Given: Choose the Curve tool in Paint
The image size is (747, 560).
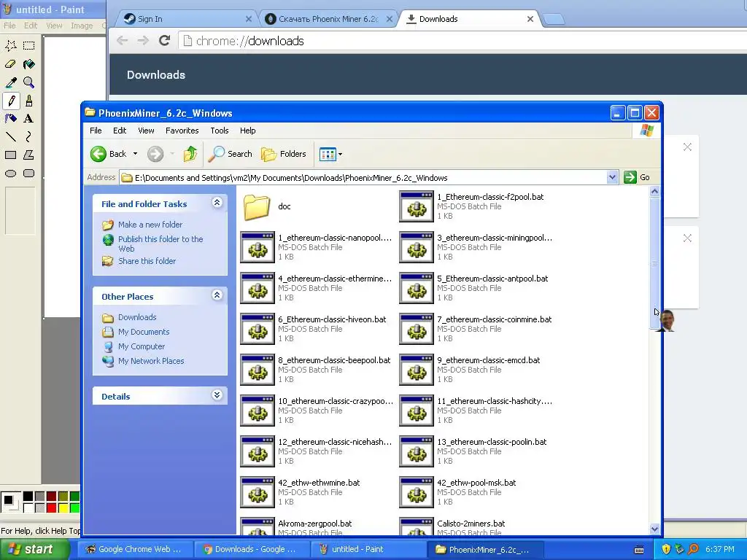Looking at the screenshot, I should (x=29, y=137).
